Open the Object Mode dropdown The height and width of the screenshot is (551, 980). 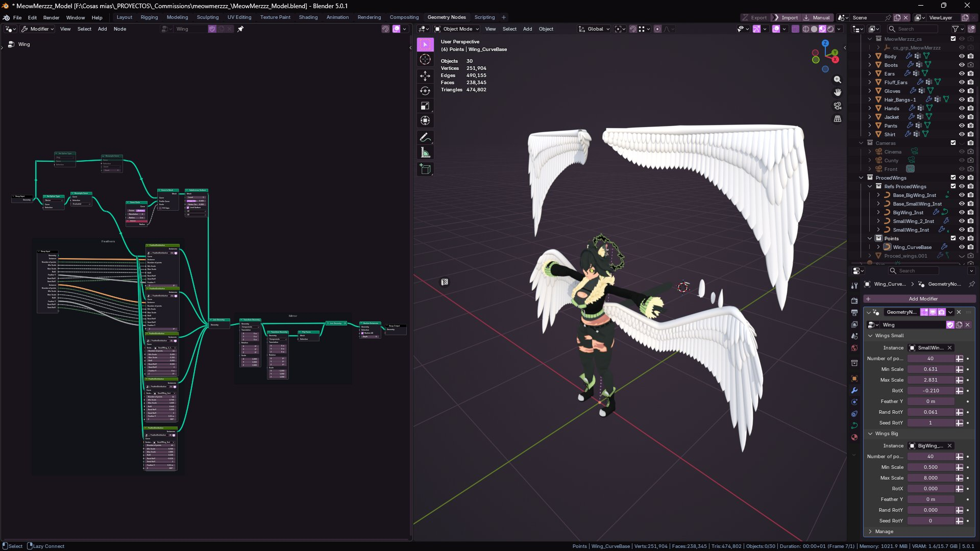(x=457, y=29)
